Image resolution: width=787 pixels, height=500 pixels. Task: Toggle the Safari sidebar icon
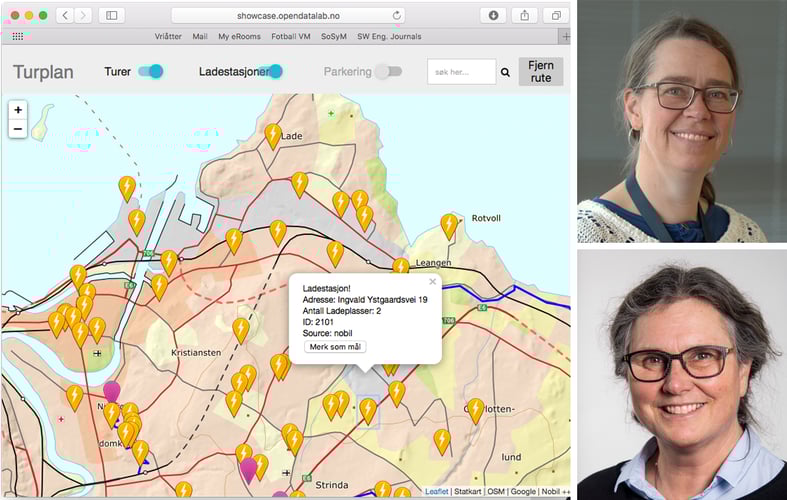(110, 15)
